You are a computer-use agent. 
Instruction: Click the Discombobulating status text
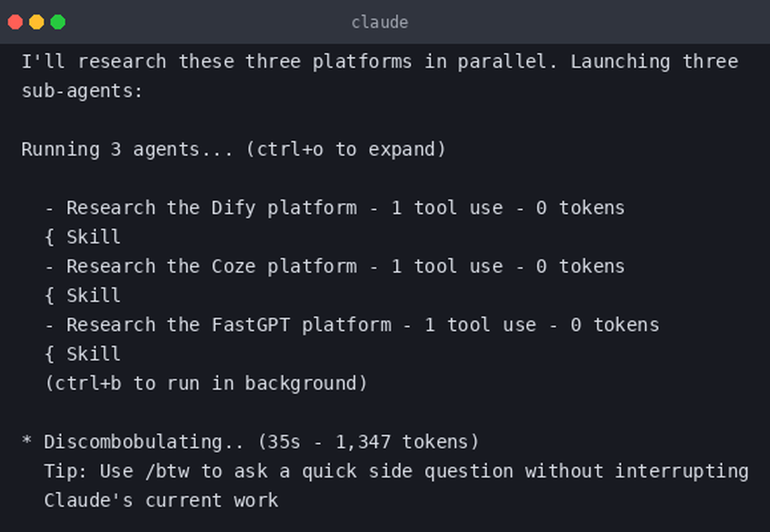click(x=143, y=442)
